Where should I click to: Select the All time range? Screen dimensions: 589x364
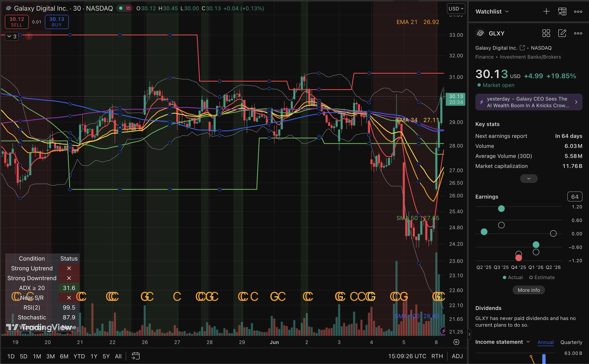pos(118,356)
